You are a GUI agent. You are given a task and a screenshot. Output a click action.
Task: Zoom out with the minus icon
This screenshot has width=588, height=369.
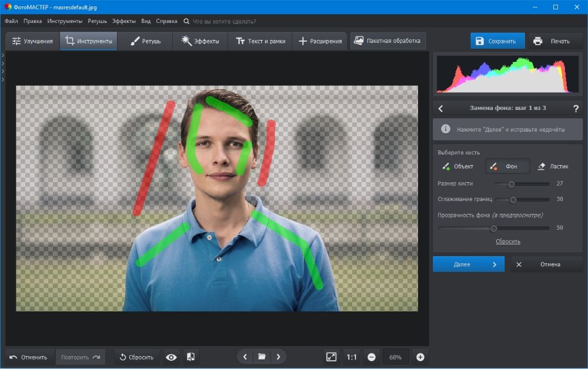click(372, 357)
